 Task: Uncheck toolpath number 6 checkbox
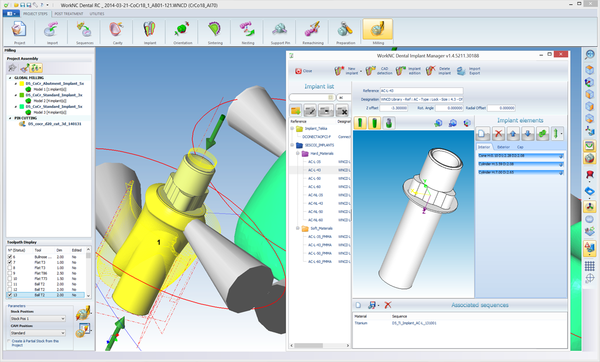[x=10, y=257]
